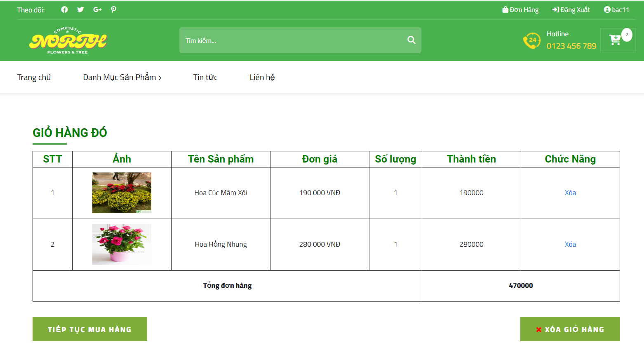The height and width of the screenshot is (351, 644).
Task: Click the Hoa Hồng Nhung thumbnail
Action: 122,244
